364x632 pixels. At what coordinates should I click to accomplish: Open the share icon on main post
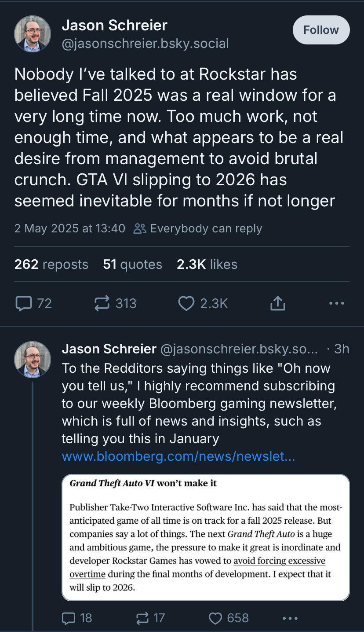point(278,303)
